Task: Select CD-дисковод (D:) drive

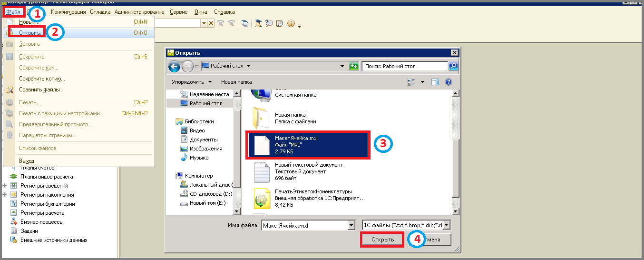Action: [206, 194]
